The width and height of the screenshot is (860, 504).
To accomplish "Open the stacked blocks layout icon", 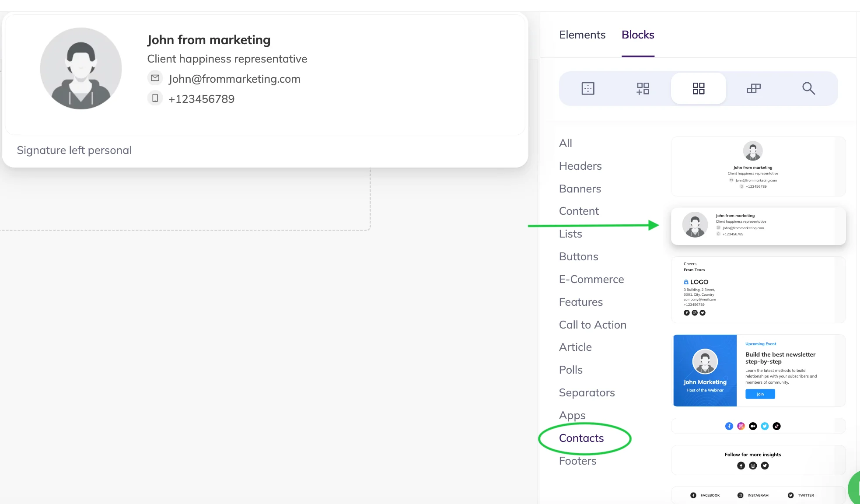I will (x=754, y=88).
